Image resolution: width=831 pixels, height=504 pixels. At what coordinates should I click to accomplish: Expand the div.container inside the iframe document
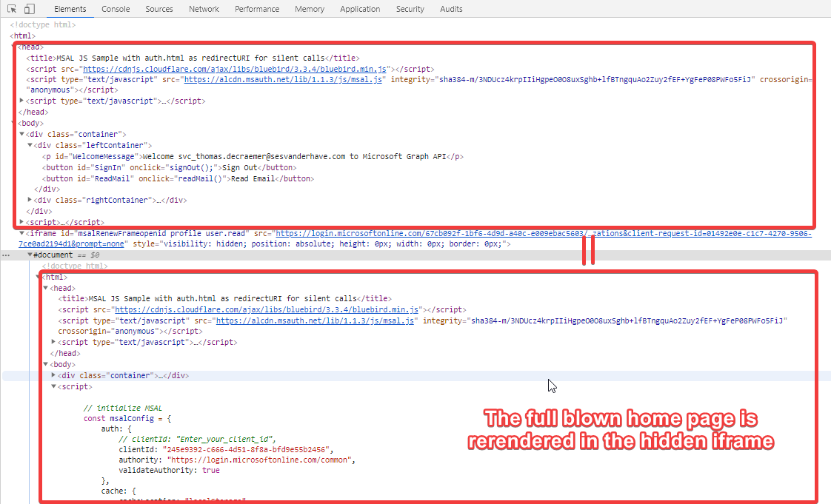tap(53, 375)
